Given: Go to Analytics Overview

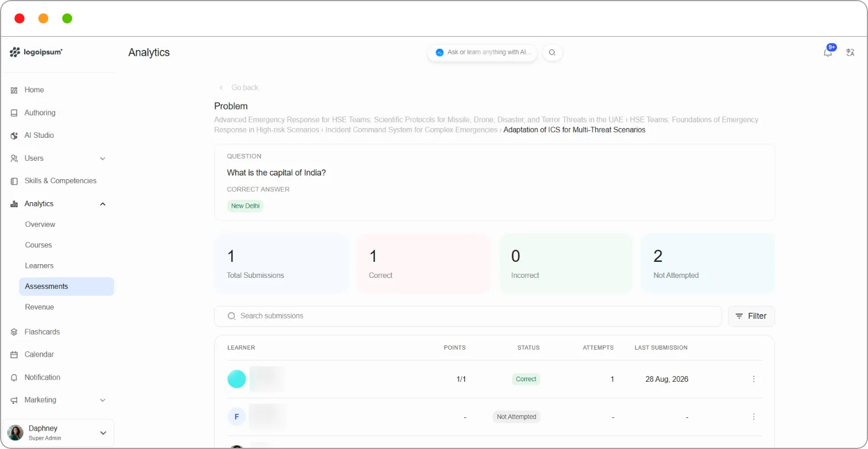Looking at the screenshot, I should tap(40, 225).
